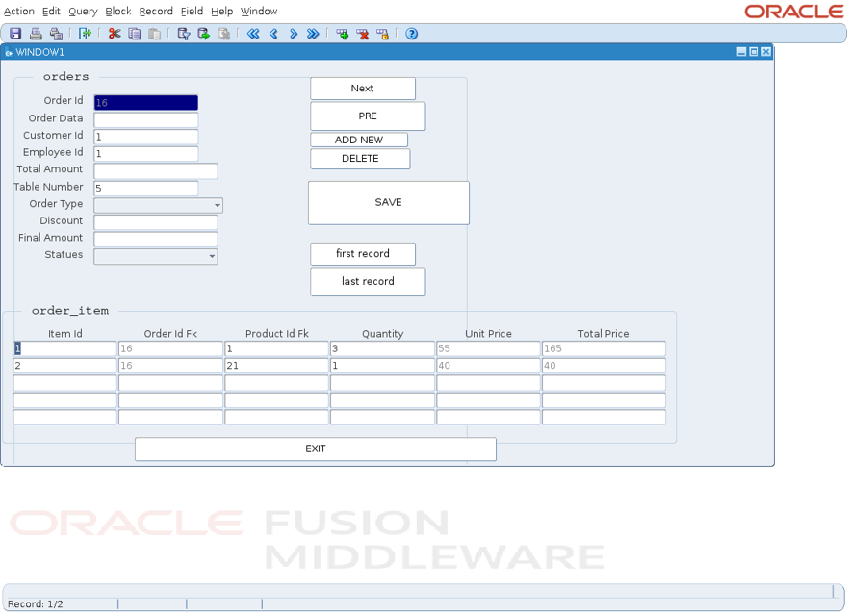Click the Total Price cell showing 165
Viewport: 847px width, 616px height.
tap(603, 348)
